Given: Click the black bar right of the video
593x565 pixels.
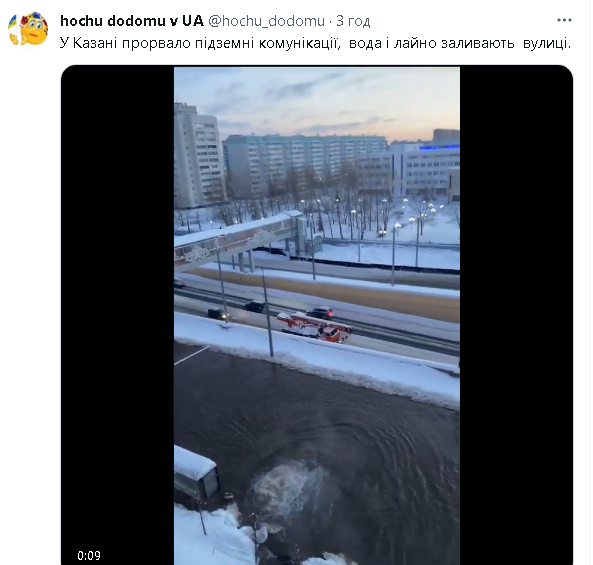Looking at the screenshot, I should [516, 303].
